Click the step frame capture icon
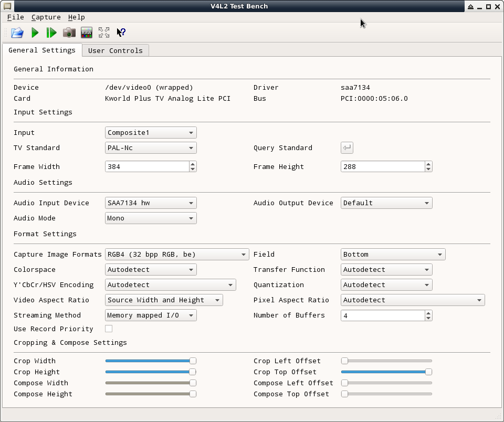This screenshot has width=504, height=422. coord(51,33)
